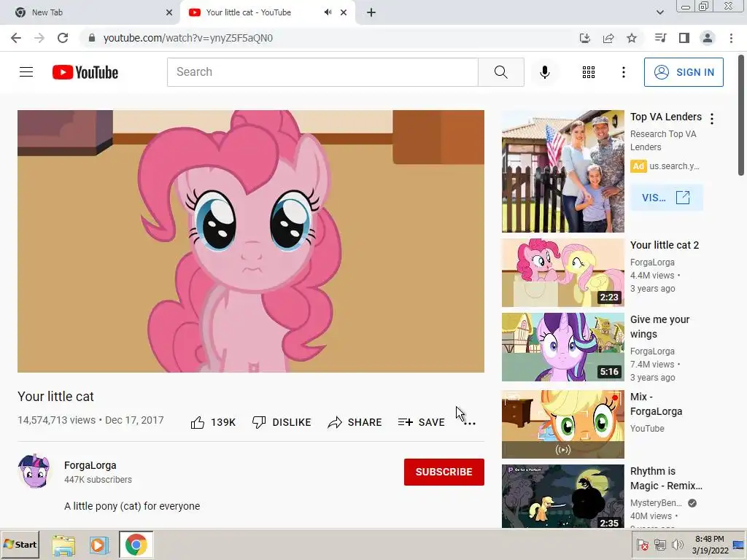The height and width of the screenshot is (560, 747).
Task: Open the Mix - ForgaLorga playlist
Action: tap(656, 404)
